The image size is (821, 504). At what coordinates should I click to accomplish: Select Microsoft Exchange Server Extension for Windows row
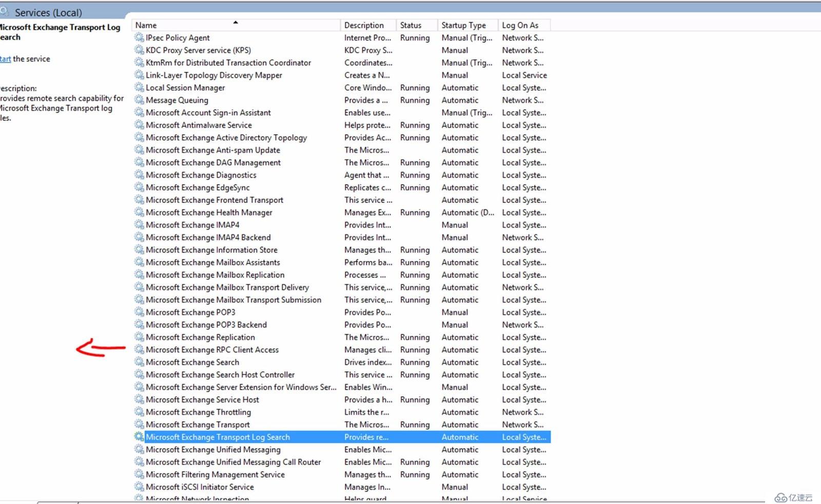pos(342,387)
